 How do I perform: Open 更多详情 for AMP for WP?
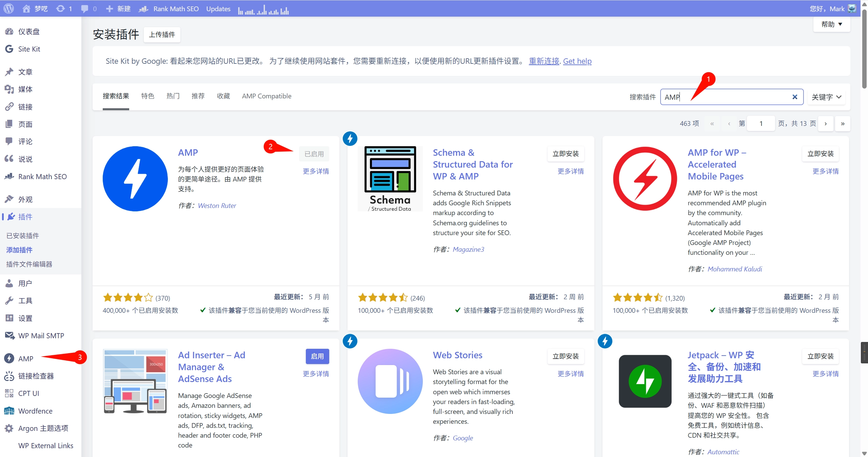[825, 171]
